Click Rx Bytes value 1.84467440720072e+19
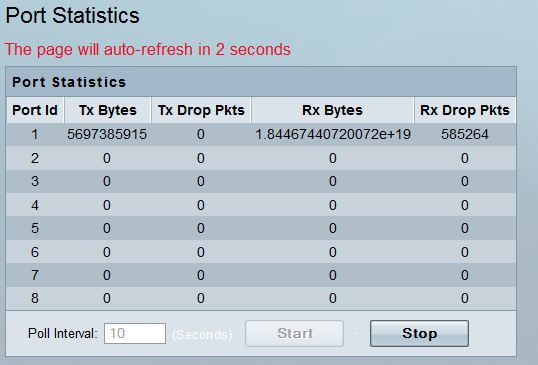This screenshot has height=365, width=538. [332, 134]
